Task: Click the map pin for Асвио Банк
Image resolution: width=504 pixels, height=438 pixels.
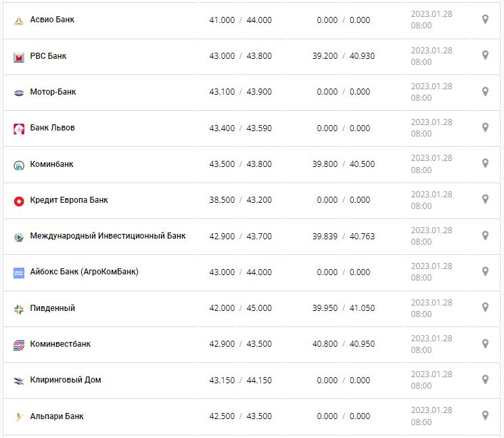Action: pos(484,20)
